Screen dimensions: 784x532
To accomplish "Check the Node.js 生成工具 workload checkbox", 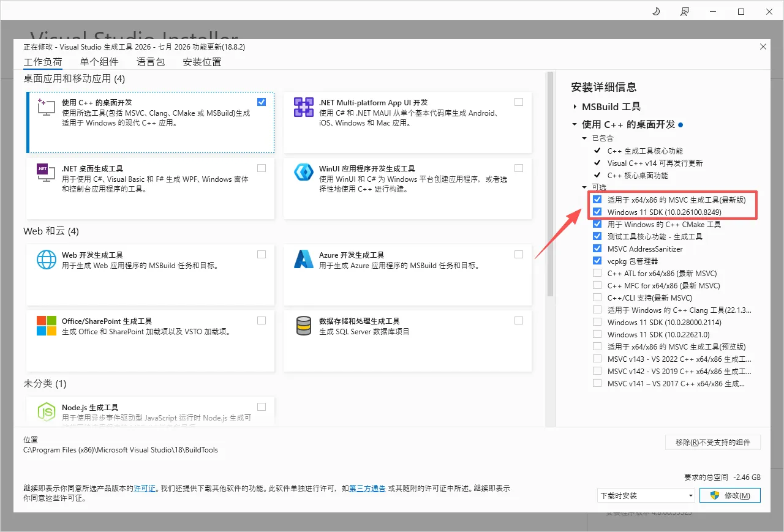I will 262,407.
